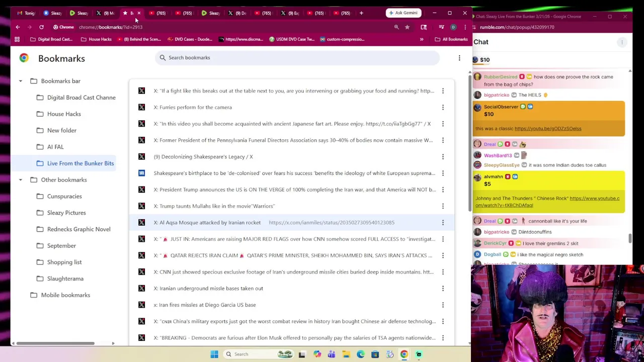
Task: Select the September folder
Action: tap(56, 246)
